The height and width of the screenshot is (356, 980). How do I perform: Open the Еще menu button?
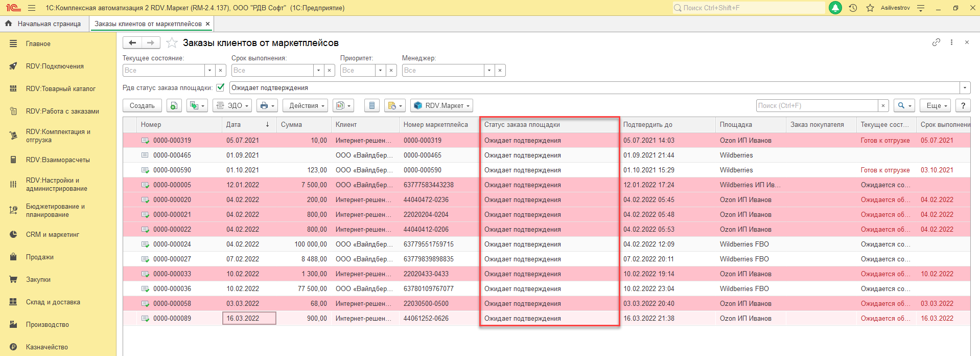936,105
